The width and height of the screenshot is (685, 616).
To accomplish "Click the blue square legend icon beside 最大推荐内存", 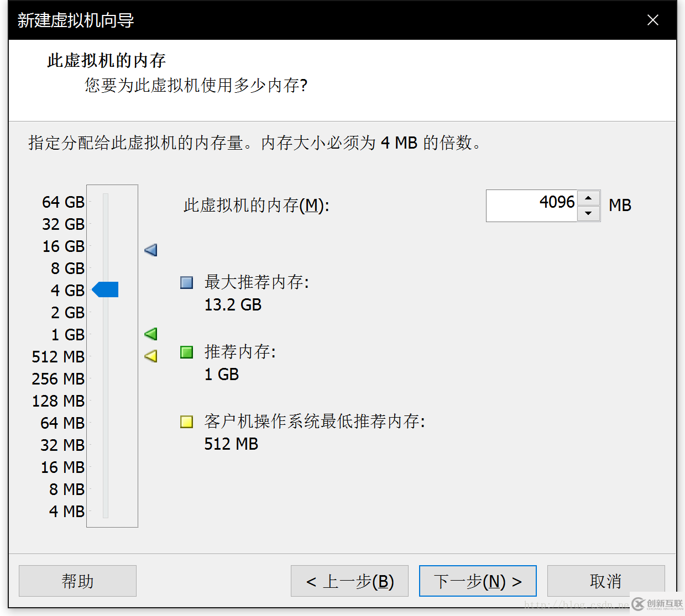I will [186, 282].
